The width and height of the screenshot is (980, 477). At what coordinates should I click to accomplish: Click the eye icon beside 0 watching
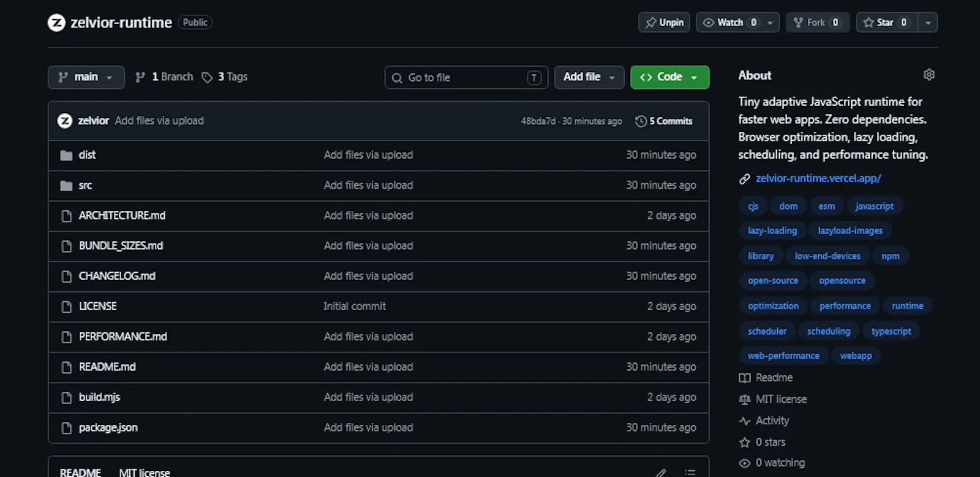[744, 463]
